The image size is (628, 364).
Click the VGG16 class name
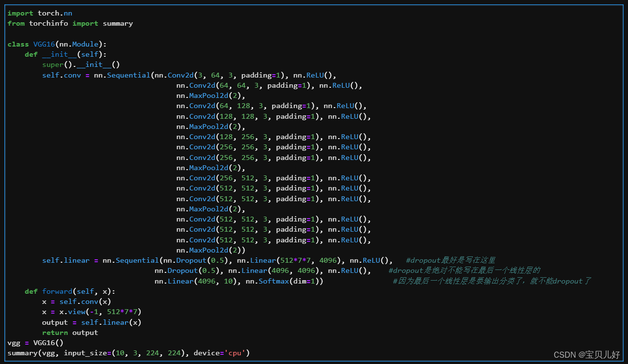(44, 44)
